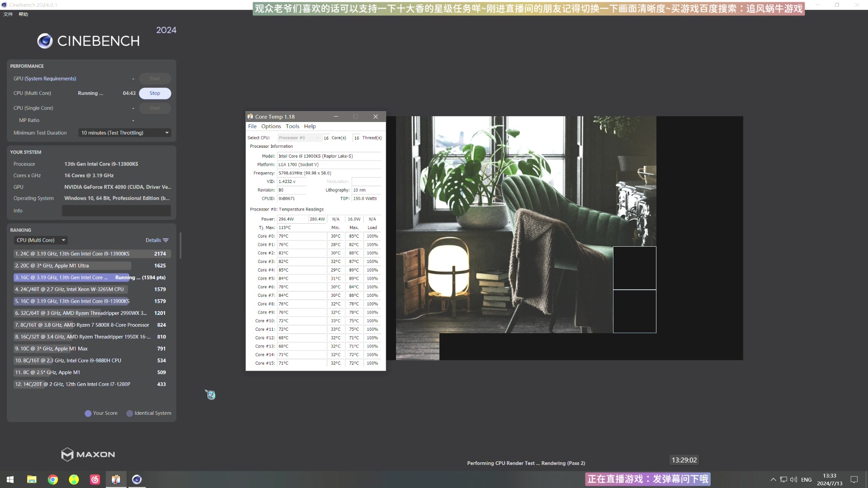868x488 pixels.
Task: Select ranking row Ryzen 7 5800X 824
Action: (92, 325)
